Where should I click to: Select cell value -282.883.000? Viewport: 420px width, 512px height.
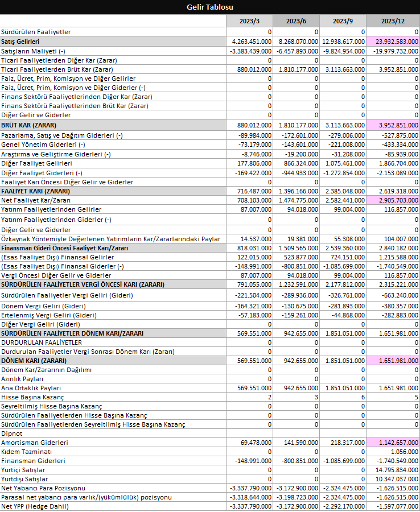pyautogui.click(x=393, y=315)
